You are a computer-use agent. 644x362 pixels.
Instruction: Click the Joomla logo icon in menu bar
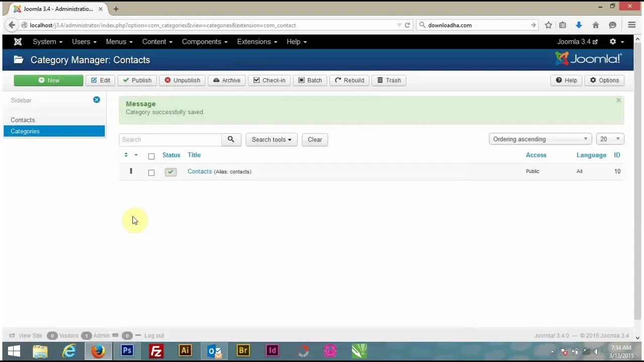click(18, 42)
